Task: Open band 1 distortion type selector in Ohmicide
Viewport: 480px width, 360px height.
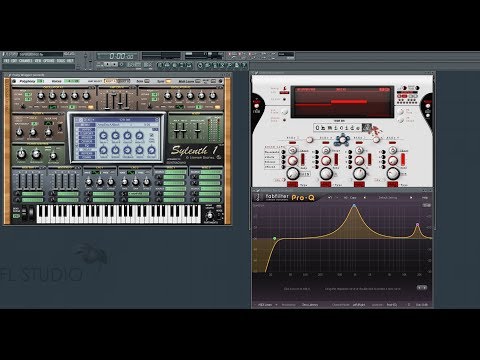Action: point(292,184)
